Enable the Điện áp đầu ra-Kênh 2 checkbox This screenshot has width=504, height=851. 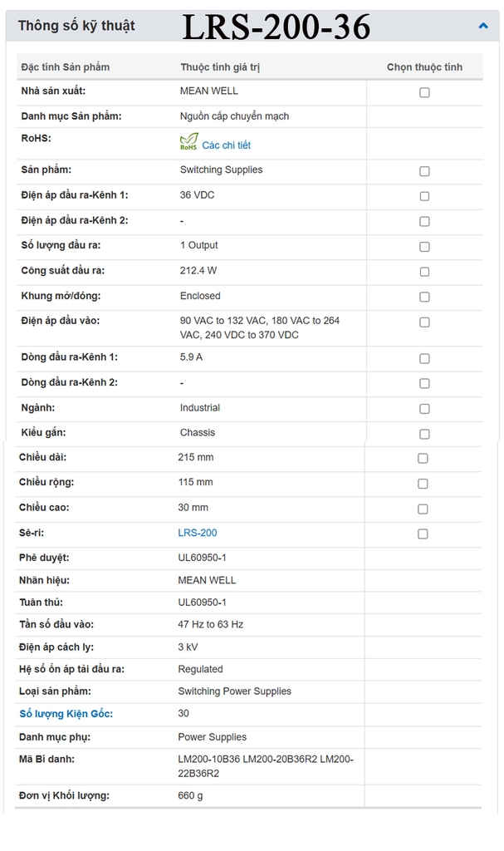point(424,221)
